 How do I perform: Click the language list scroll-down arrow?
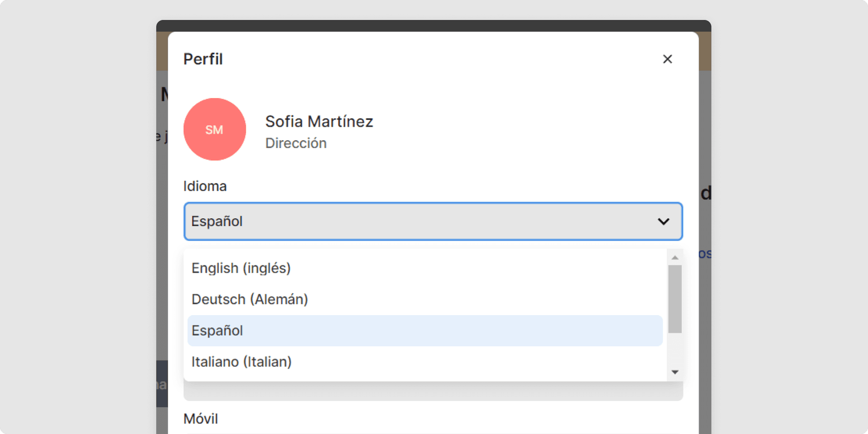(x=675, y=372)
